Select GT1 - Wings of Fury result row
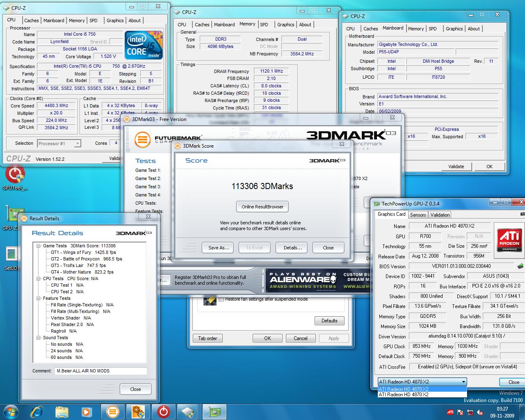Viewport: 525px width, 420px height. [83, 252]
